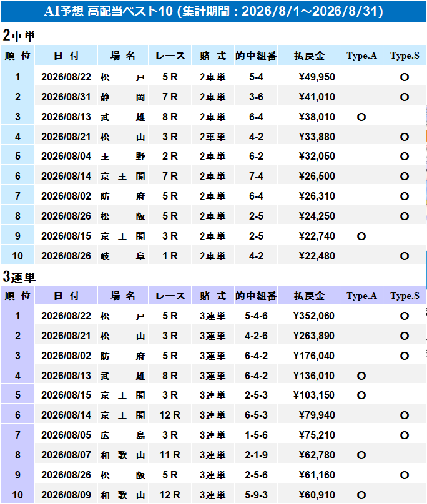Select the 3連単 section heading

pos(19,277)
